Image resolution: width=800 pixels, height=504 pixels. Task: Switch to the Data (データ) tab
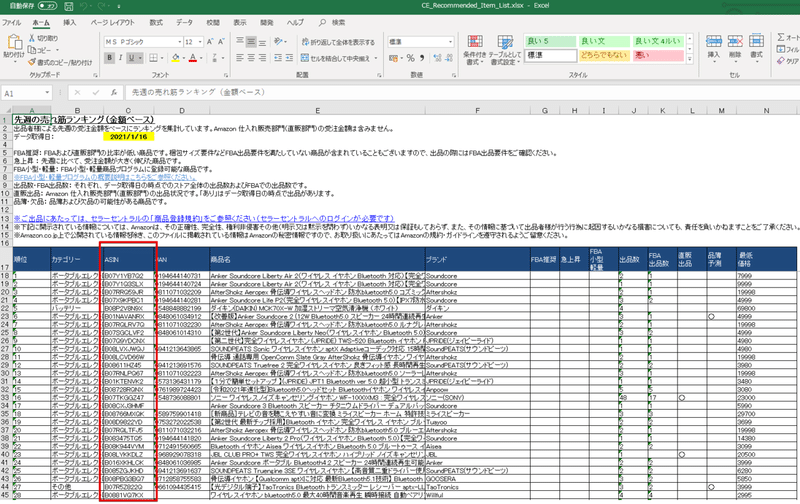pyautogui.click(x=184, y=22)
